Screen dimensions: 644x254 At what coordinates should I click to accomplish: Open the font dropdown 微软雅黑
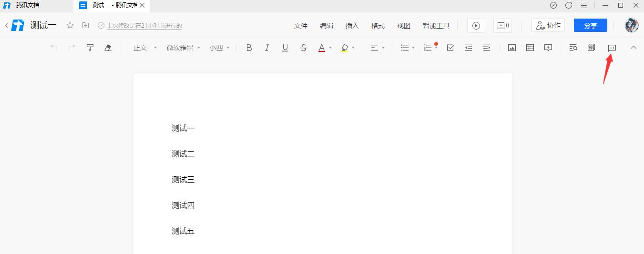pos(184,48)
